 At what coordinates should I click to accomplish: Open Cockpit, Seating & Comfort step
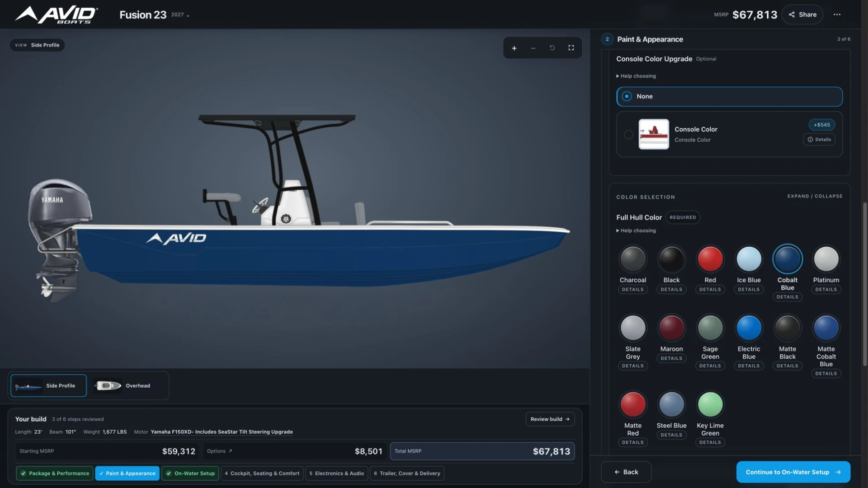tap(262, 473)
